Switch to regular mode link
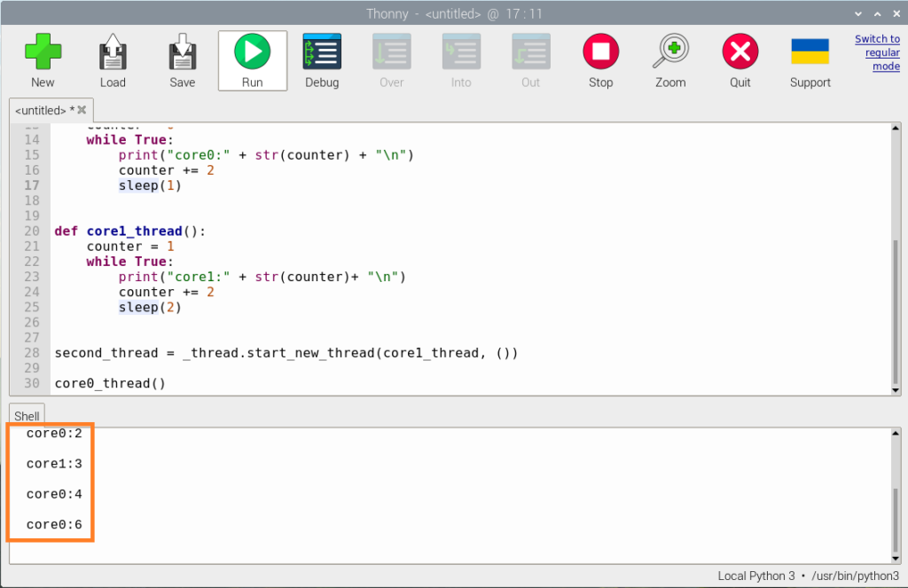Image resolution: width=908 pixels, height=588 pixels. tap(876, 52)
